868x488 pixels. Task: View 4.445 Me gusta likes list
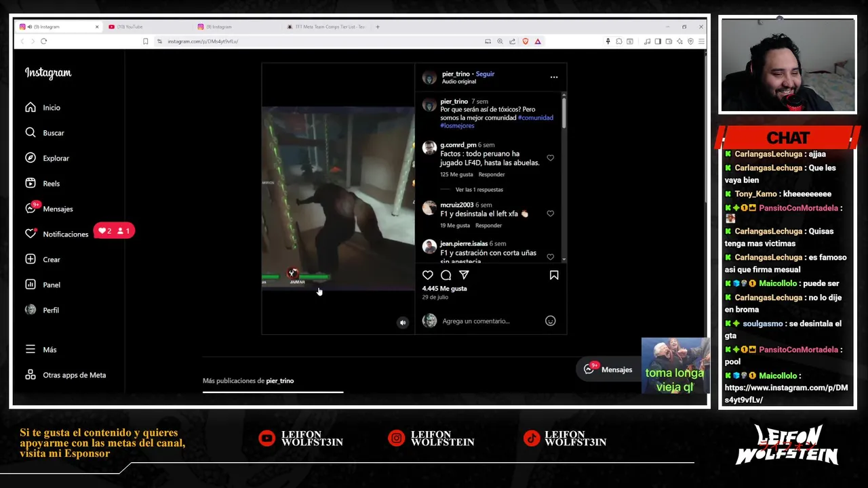444,289
